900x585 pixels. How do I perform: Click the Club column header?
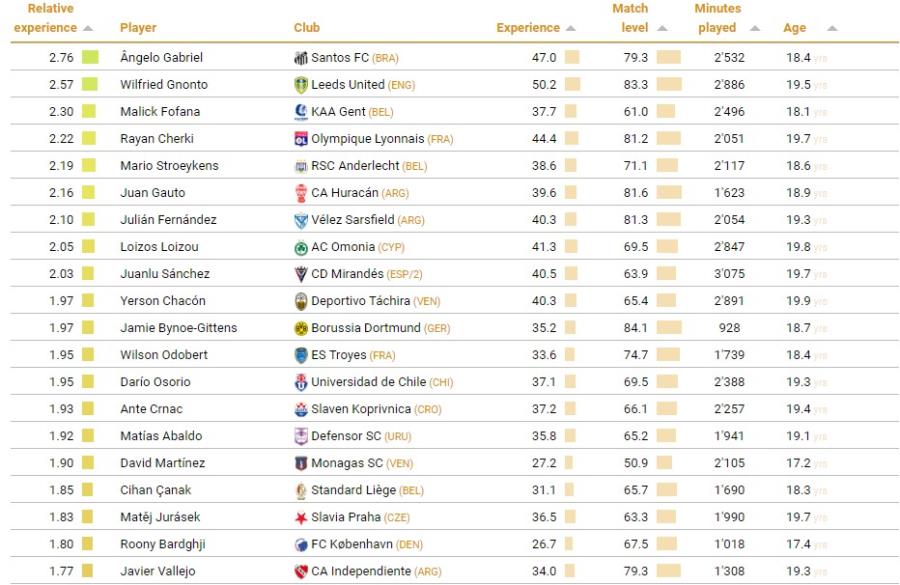pos(307,28)
